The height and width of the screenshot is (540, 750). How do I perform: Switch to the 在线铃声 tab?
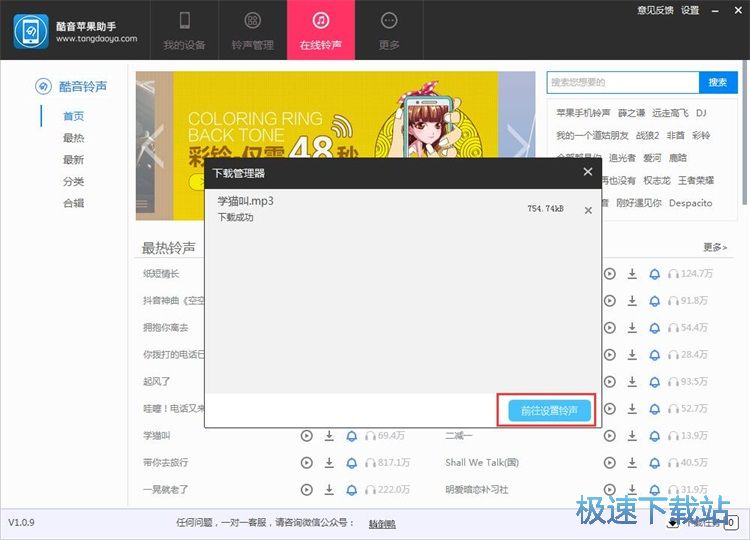click(x=321, y=30)
